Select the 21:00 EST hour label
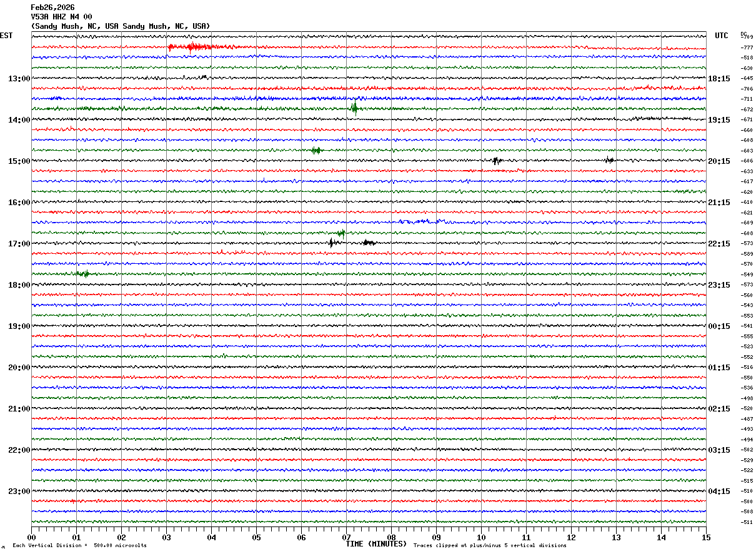 (19, 409)
